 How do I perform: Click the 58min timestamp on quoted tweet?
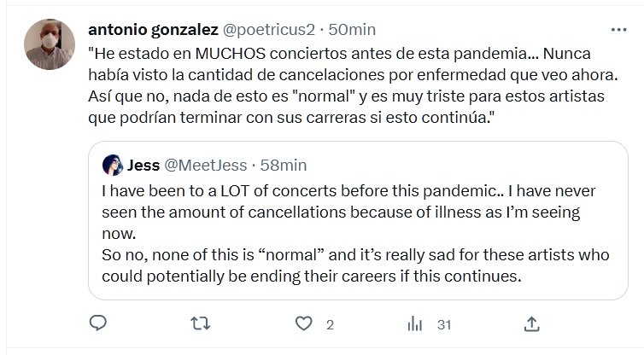281,164
